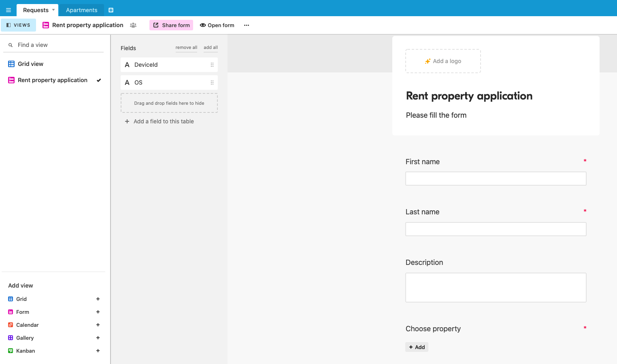Add a new table with plus icon

[111, 10]
